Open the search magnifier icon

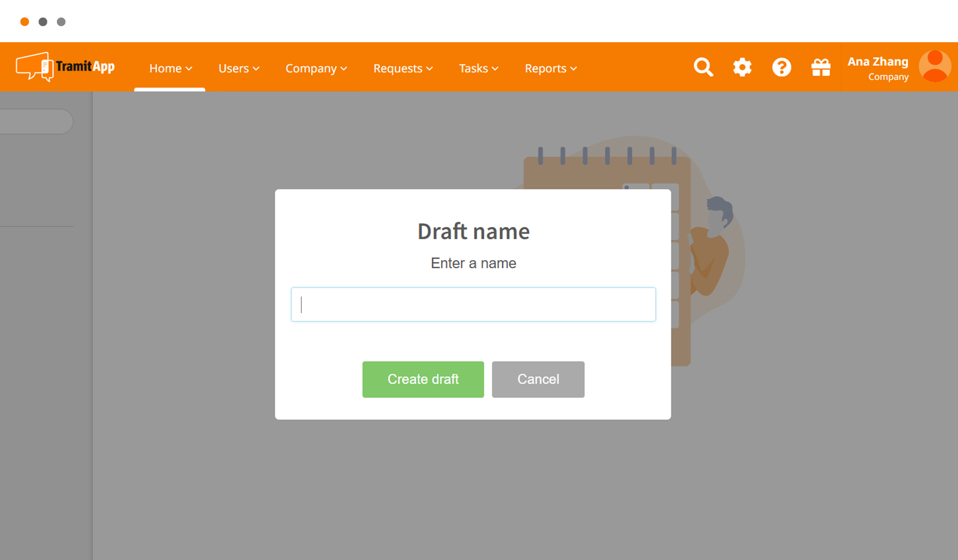tap(703, 67)
